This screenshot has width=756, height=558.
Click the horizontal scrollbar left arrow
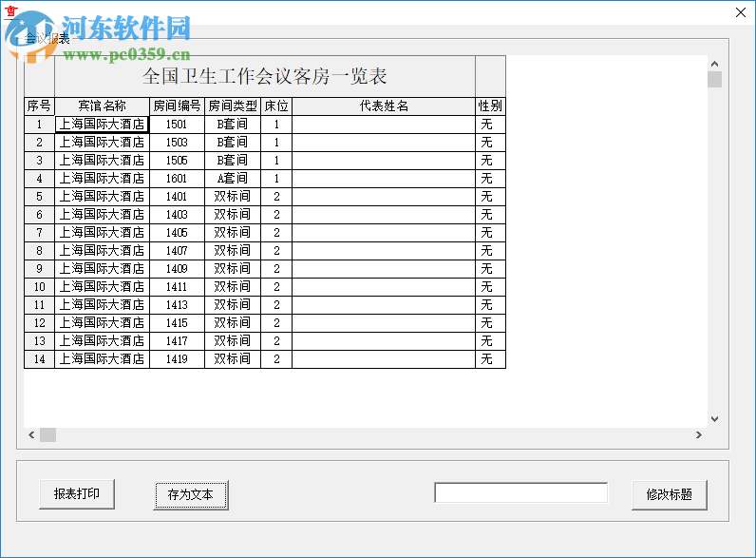pyautogui.click(x=31, y=435)
